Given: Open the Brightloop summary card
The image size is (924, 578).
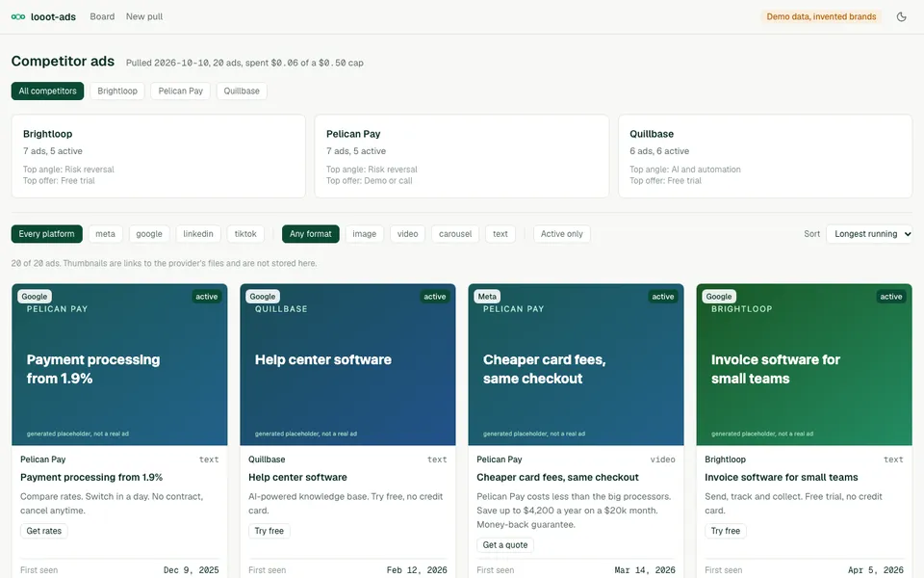Looking at the screenshot, I should [159, 156].
